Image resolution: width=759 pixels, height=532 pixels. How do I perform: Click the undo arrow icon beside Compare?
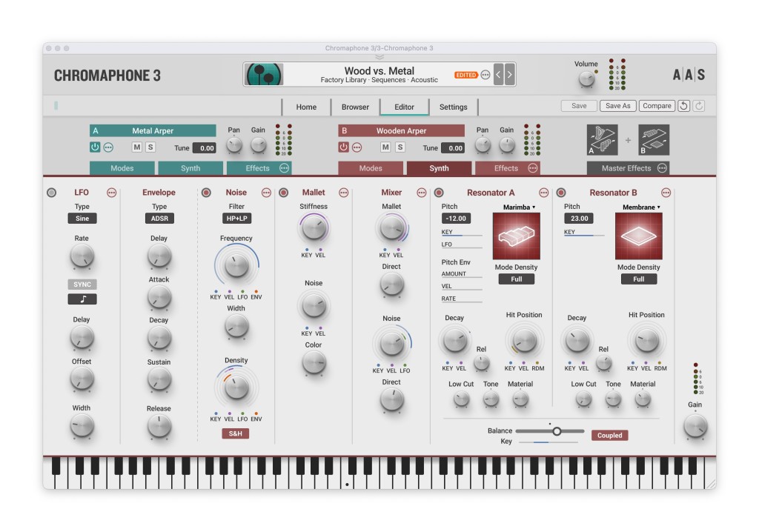pyautogui.click(x=684, y=106)
